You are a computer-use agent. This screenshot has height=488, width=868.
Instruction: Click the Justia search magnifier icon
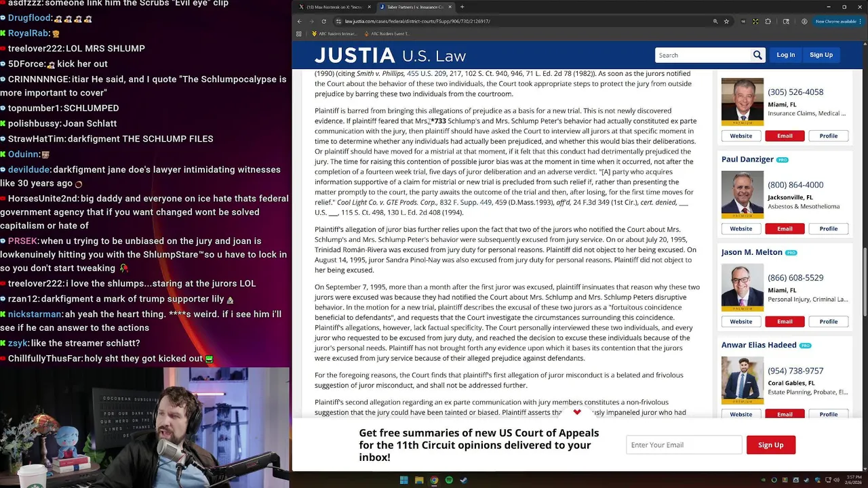[757, 55]
